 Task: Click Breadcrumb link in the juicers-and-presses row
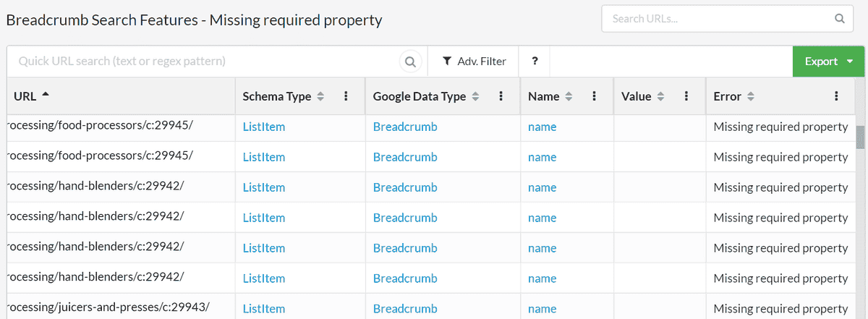(x=405, y=308)
